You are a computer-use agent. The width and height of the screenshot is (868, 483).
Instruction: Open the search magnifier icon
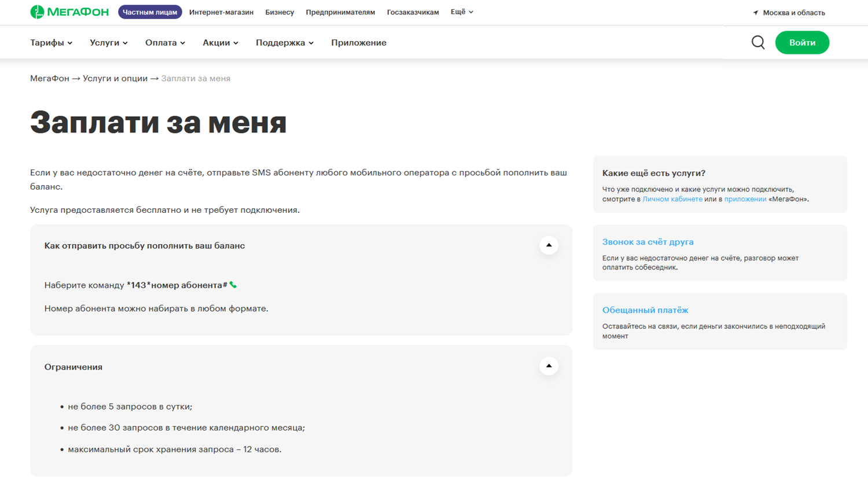point(758,42)
